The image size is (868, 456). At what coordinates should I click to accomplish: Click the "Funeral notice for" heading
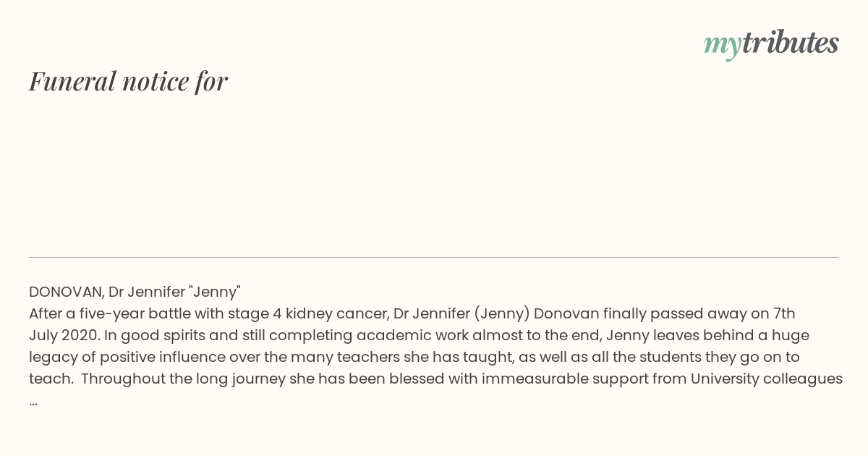128,81
